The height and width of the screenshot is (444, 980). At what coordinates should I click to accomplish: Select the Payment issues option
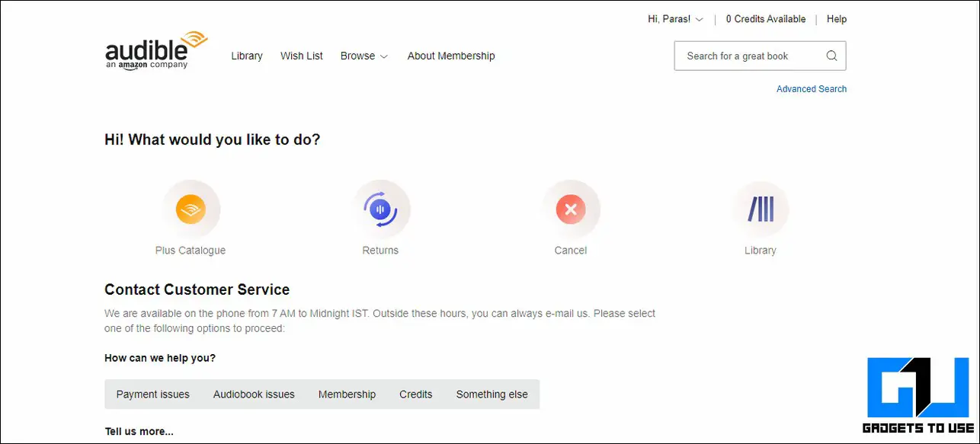[x=153, y=394]
